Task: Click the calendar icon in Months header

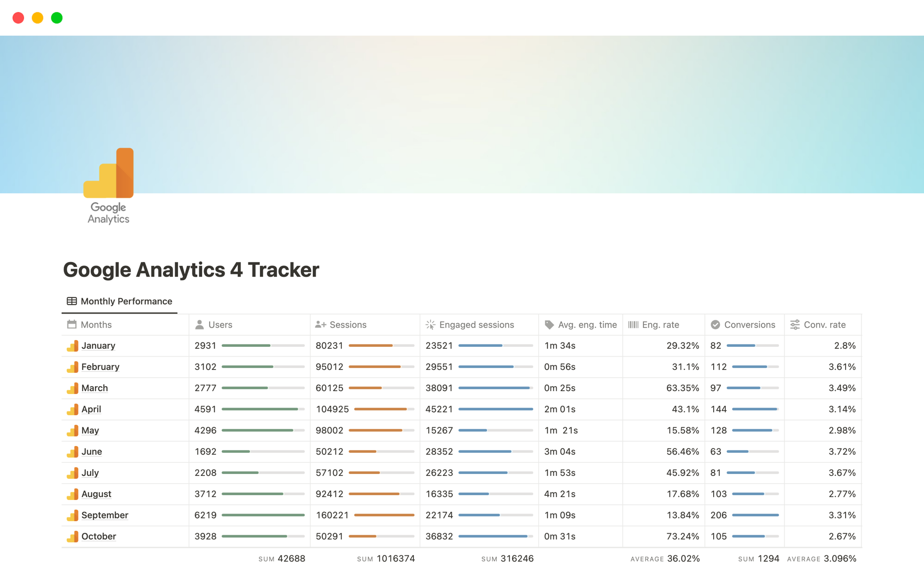Action: click(x=72, y=325)
